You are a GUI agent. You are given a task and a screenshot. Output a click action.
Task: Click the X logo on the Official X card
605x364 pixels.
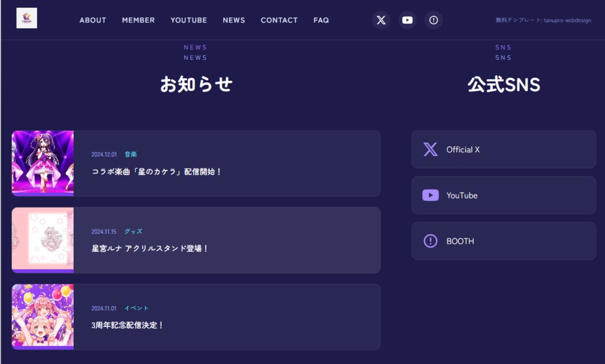[x=430, y=149]
